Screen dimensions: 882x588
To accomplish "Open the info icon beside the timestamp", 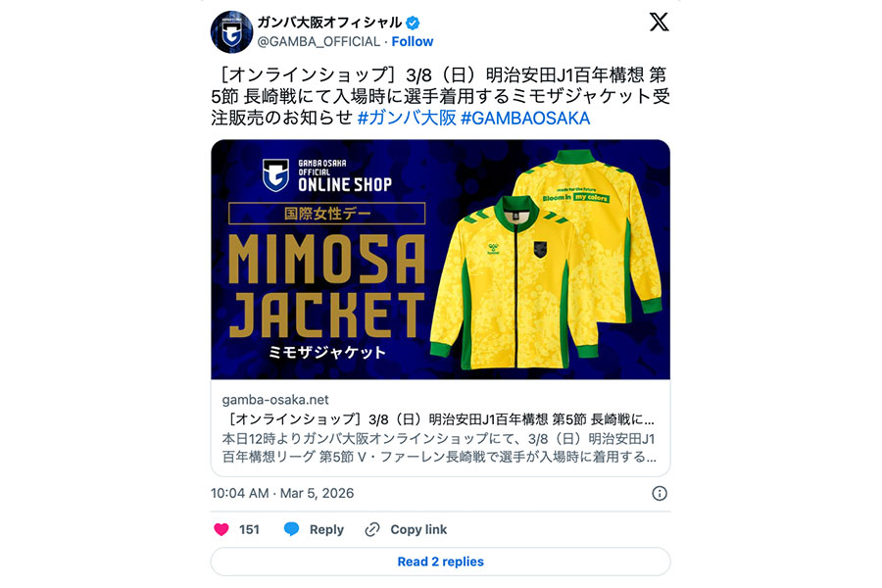I will pyautogui.click(x=660, y=494).
